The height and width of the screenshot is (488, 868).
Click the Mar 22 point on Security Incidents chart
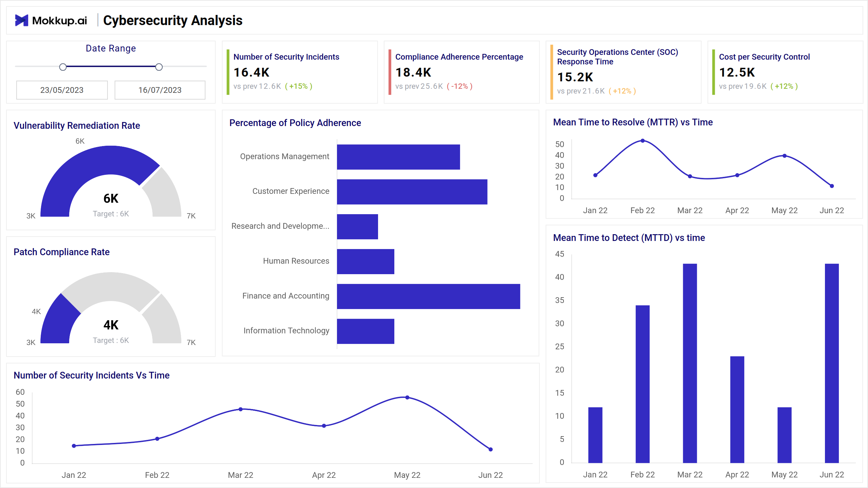click(x=241, y=409)
